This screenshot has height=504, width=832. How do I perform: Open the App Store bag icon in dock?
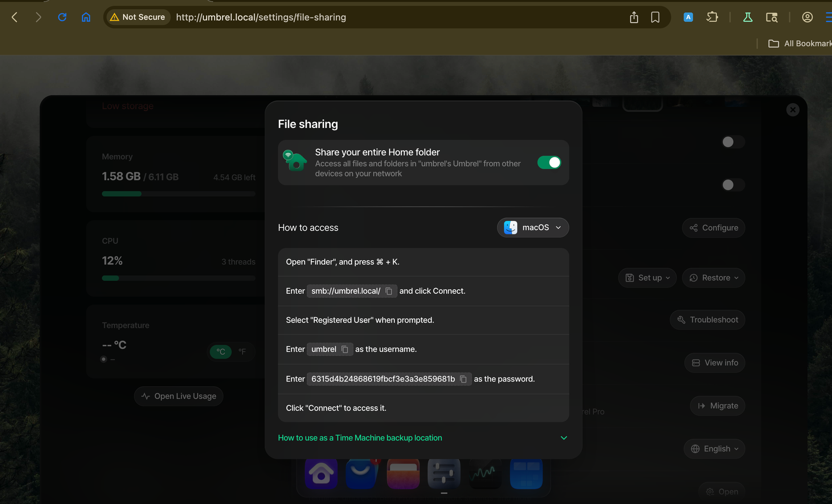[362, 473]
